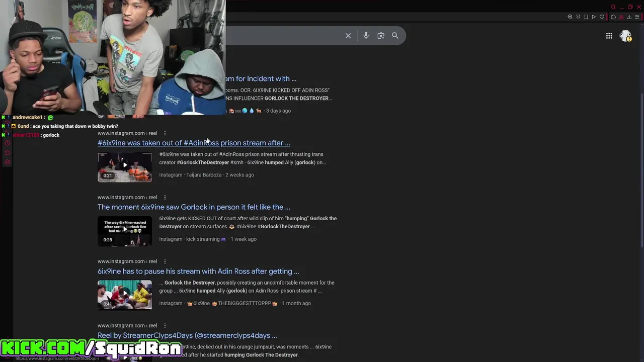Select the snippet starting '#6ix9ine was taken out of #AdinRoss prison stream after thrusting'
Image resolution: width=644 pixels, height=362 pixels.
[x=243, y=158]
